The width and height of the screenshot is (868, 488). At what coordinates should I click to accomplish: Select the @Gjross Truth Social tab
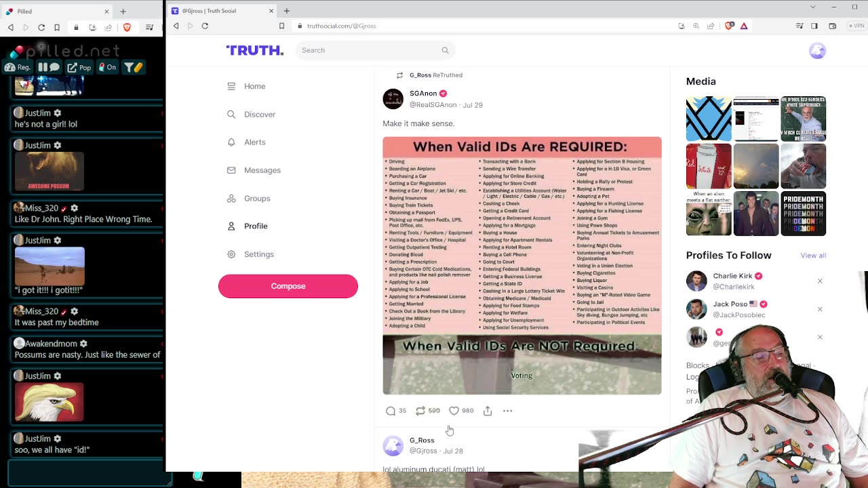click(222, 11)
